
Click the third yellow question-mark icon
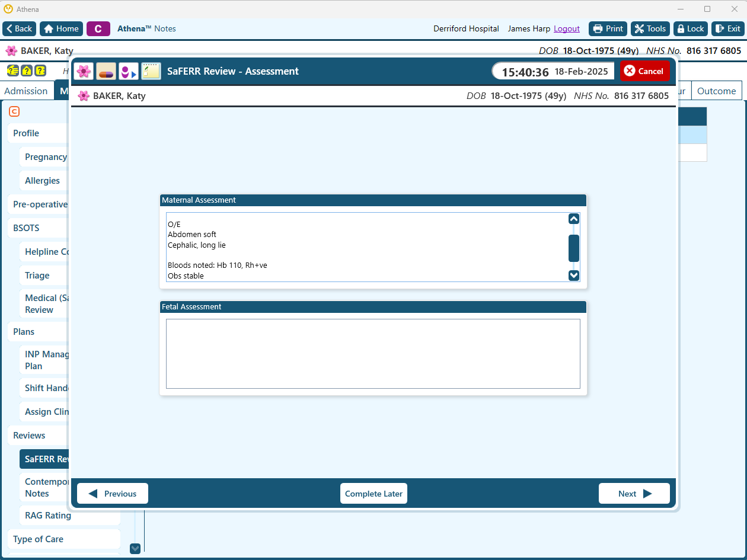click(40, 71)
